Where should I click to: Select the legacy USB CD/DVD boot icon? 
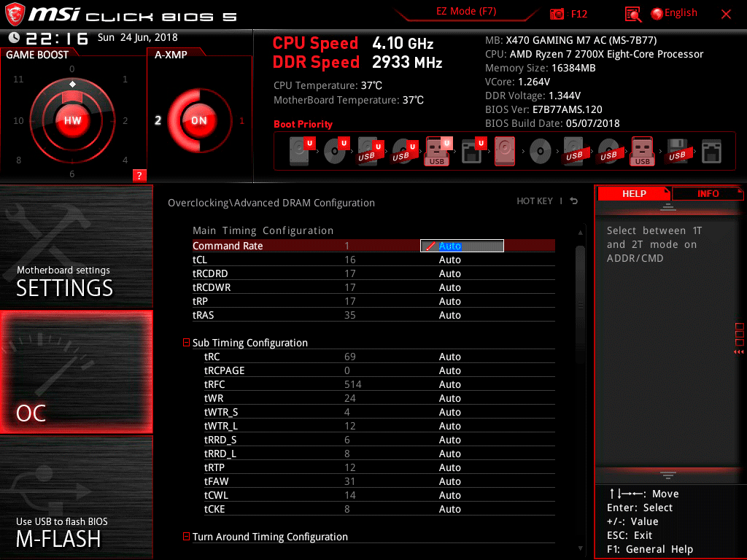coord(608,152)
